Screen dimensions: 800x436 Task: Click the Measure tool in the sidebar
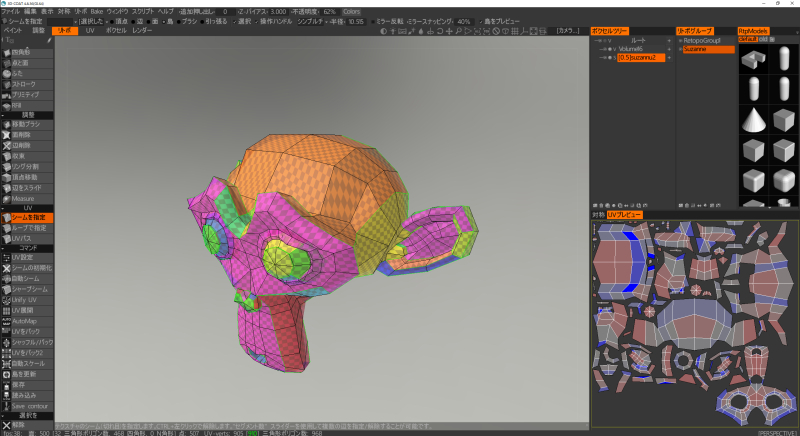click(26, 198)
